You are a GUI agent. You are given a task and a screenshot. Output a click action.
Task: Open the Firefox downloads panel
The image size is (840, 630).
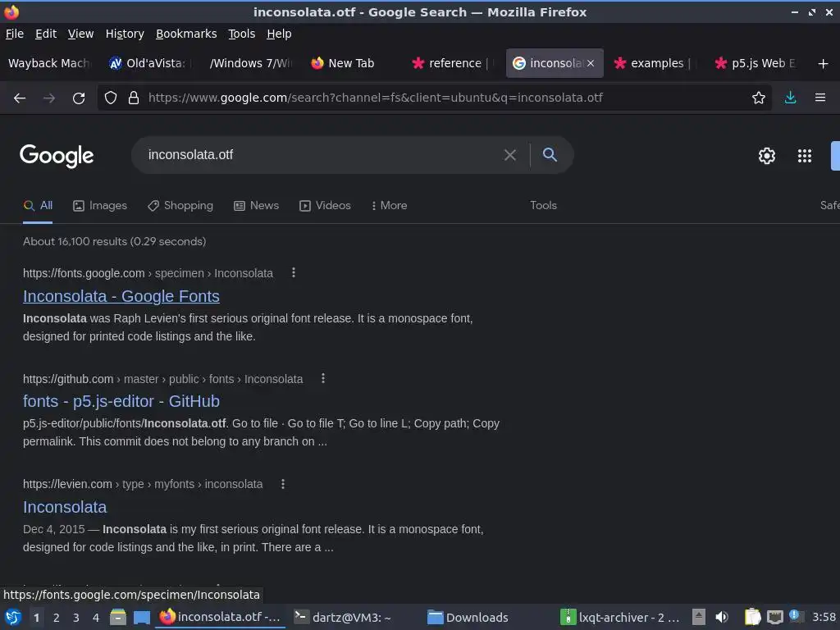click(790, 98)
